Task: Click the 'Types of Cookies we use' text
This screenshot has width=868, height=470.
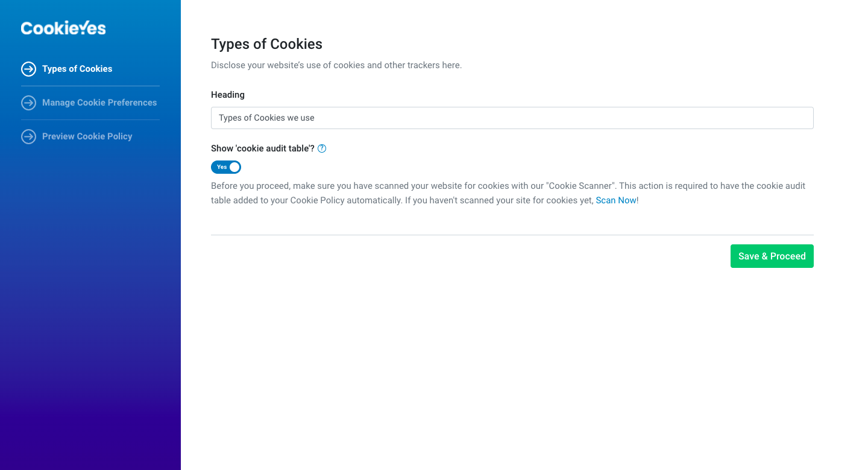Action: click(x=266, y=118)
